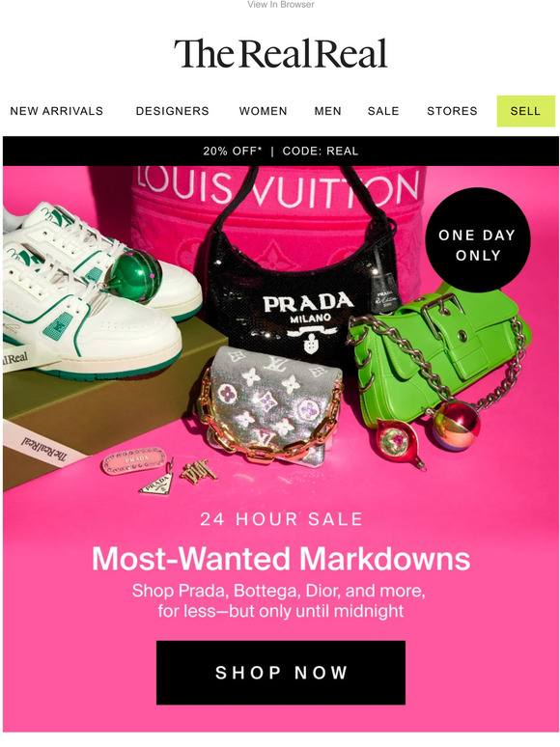Visit the Stores page link
The width and height of the screenshot is (560, 747).
pos(452,111)
